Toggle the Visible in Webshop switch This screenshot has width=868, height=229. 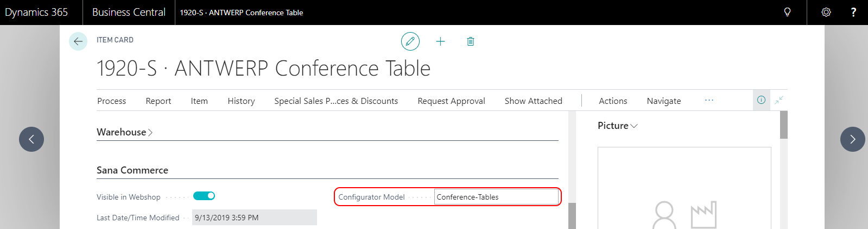pyautogui.click(x=204, y=196)
